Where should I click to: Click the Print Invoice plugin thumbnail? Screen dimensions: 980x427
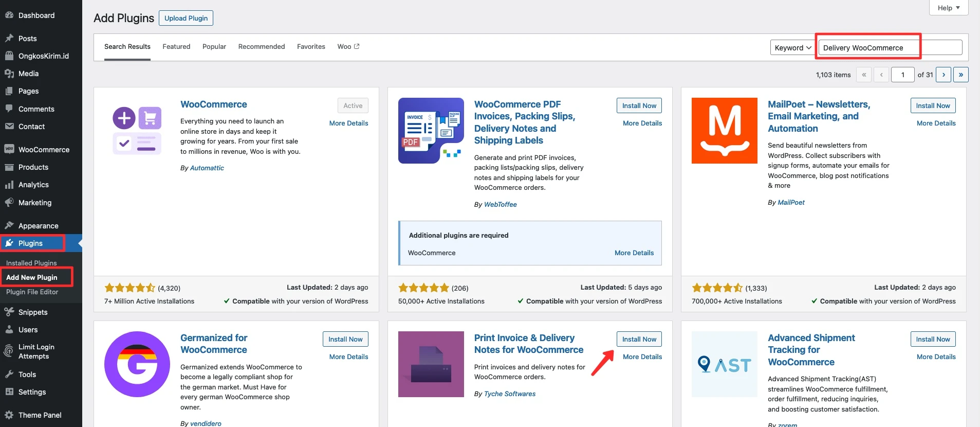click(431, 364)
